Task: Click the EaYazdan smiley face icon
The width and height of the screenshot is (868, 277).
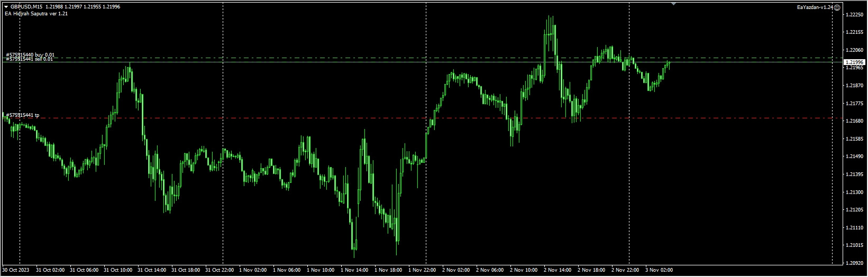Action: pyautogui.click(x=837, y=7)
